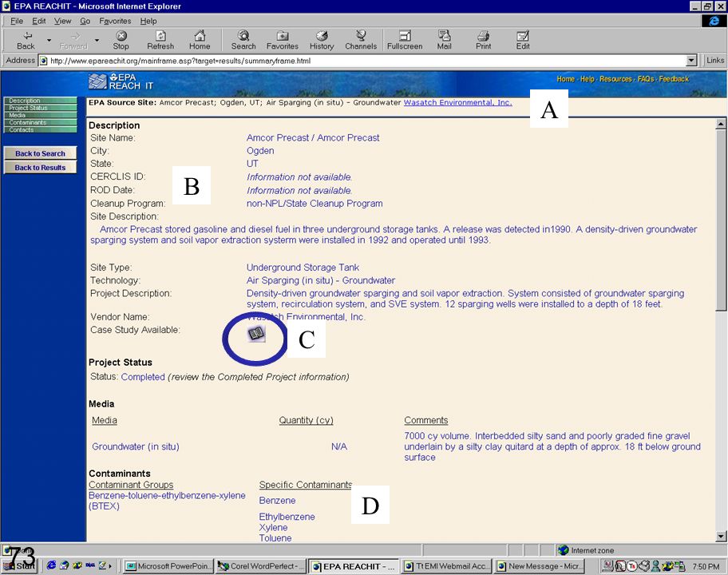Open the Favorites toolbar icon
This screenshot has width=728, height=575.
click(x=283, y=41)
